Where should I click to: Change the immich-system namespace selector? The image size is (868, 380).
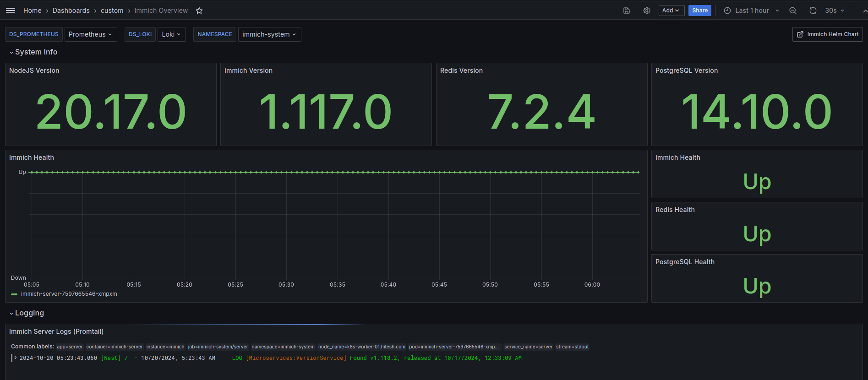tap(269, 34)
